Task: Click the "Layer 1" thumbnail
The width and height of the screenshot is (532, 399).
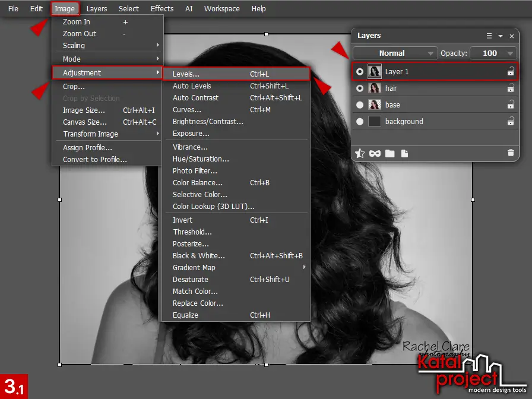Action: pos(375,71)
